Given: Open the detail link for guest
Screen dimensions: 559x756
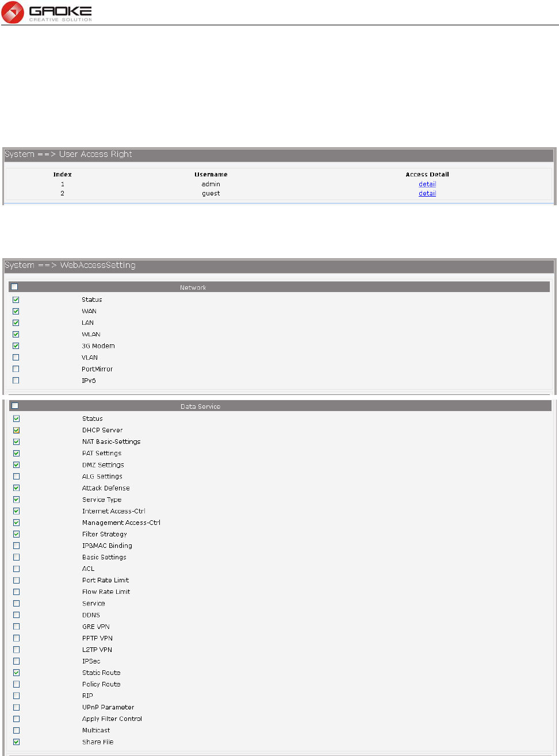Looking at the screenshot, I should coord(427,193).
